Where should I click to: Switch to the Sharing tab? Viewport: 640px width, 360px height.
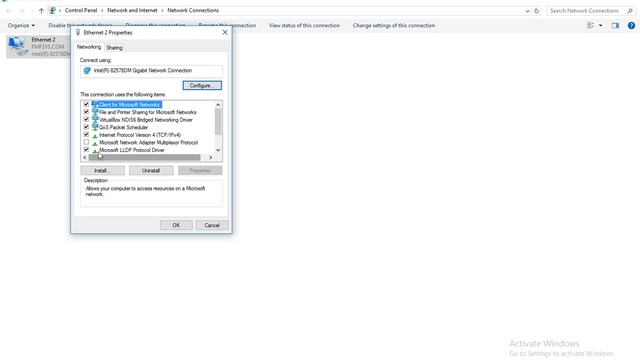(x=114, y=48)
